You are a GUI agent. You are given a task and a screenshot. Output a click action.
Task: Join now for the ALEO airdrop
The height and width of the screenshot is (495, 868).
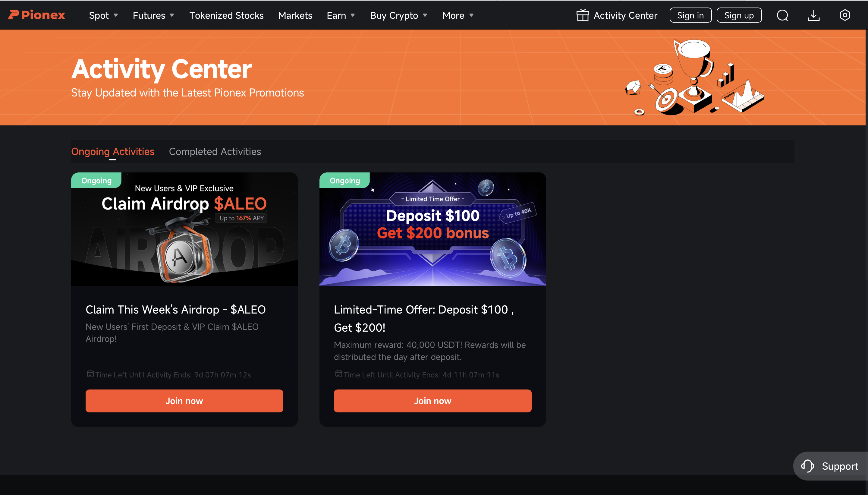click(x=184, y=401)
